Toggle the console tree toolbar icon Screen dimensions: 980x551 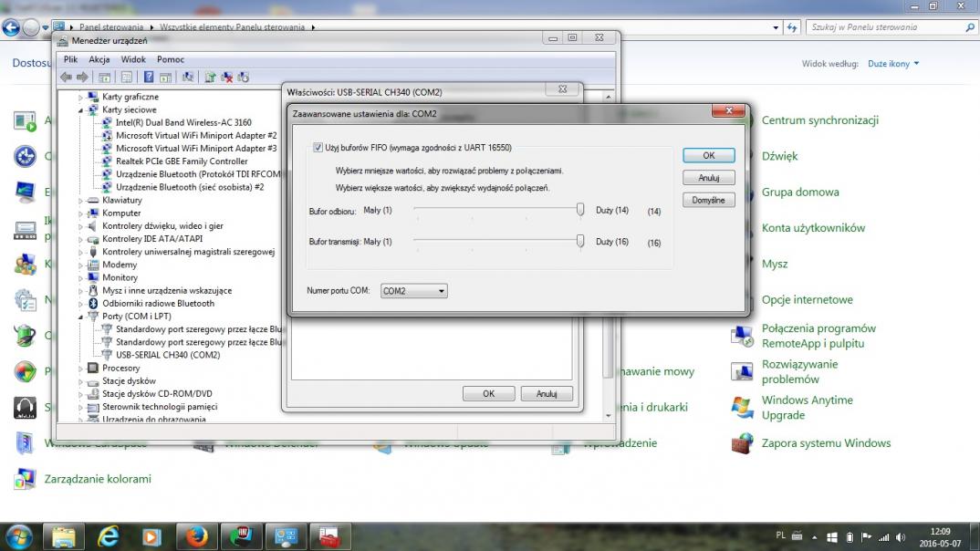tap(104, 77)
